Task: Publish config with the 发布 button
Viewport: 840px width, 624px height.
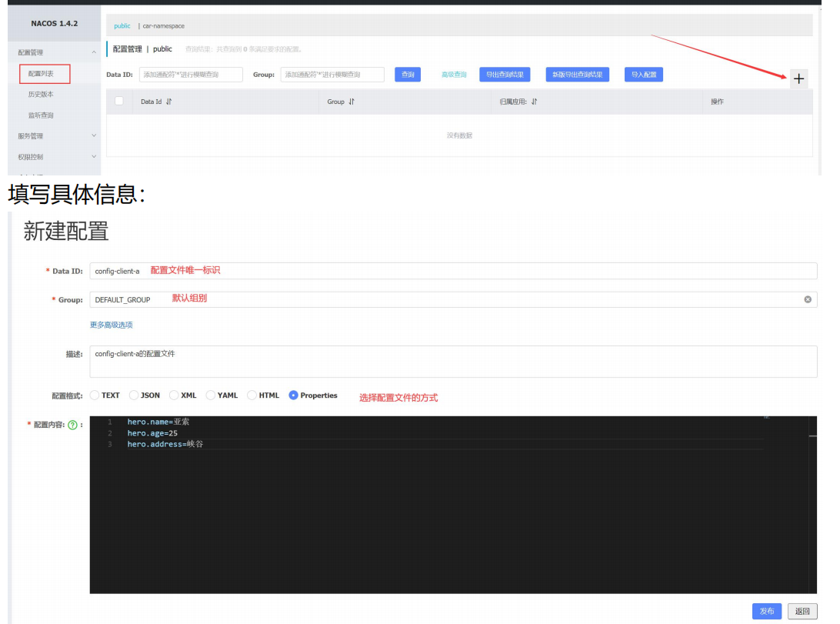Action: 767,611
